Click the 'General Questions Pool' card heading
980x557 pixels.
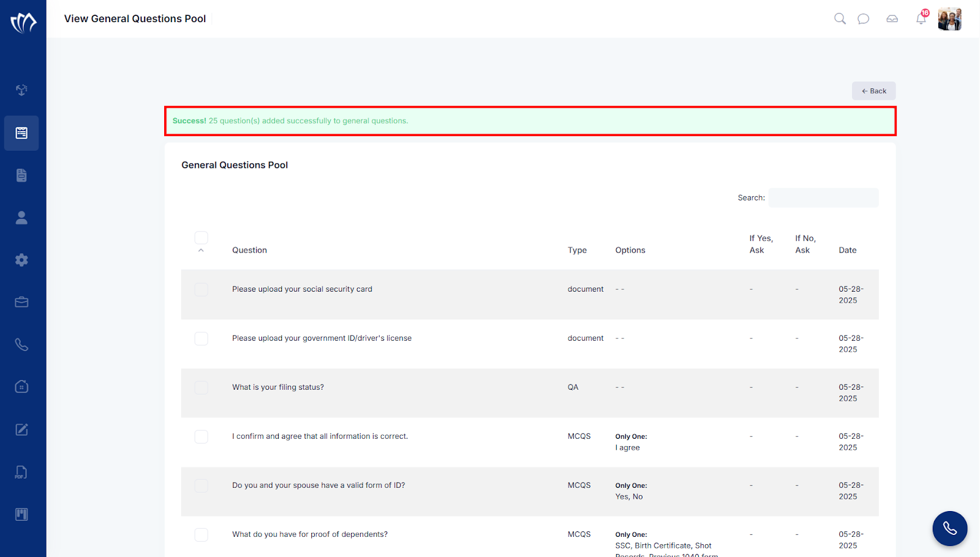coord(235,165)
